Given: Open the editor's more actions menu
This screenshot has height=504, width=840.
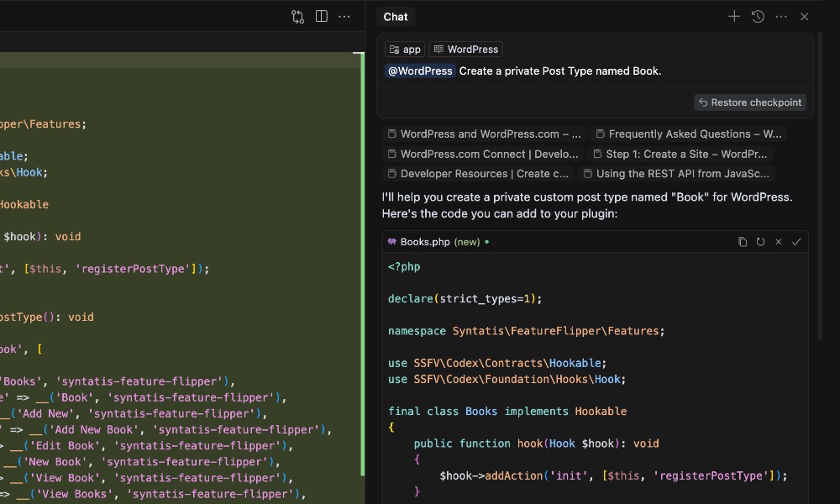Looking at the screenshot, I should (x=344, y=17).
